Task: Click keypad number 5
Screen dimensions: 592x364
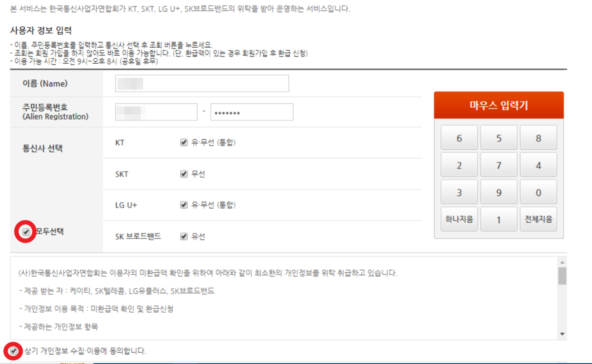Action: [x=499, y=138]
